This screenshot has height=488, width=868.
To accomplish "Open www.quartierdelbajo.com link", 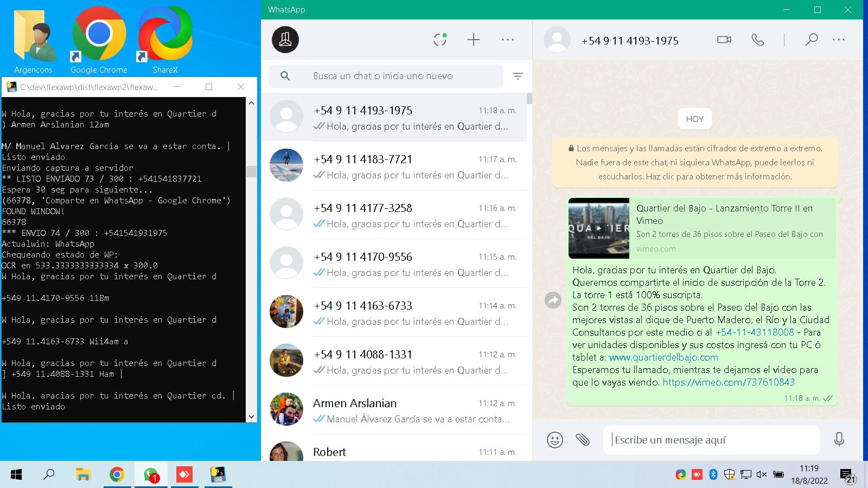I will [663, 357].
